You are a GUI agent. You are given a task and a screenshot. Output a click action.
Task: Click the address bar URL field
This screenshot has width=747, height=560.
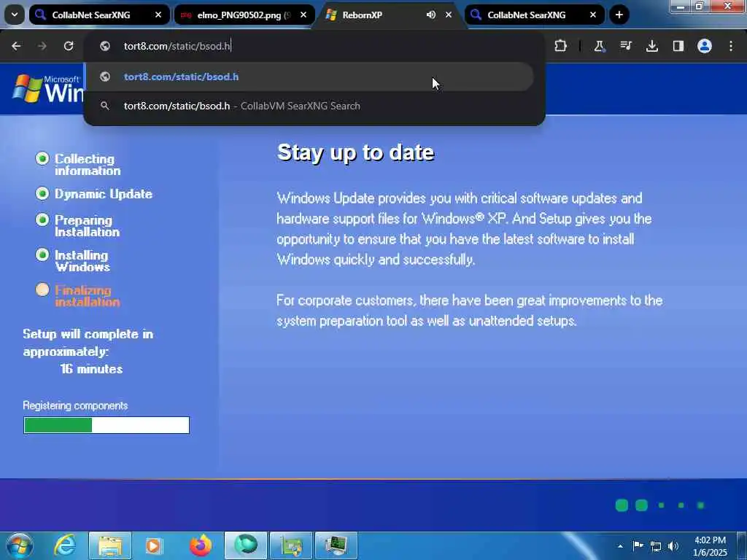314,46
